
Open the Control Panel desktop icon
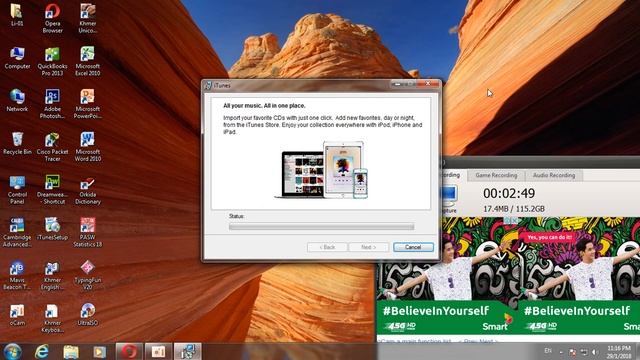click(17, 190)
